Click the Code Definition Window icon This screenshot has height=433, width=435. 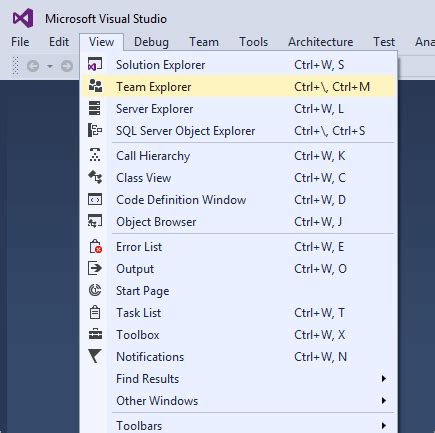click(95, 199)
